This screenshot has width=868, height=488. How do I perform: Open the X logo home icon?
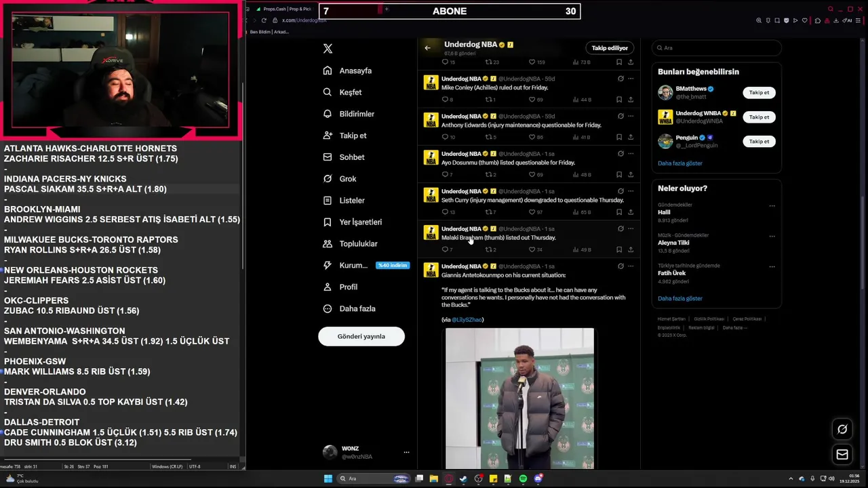click(328, 49)
